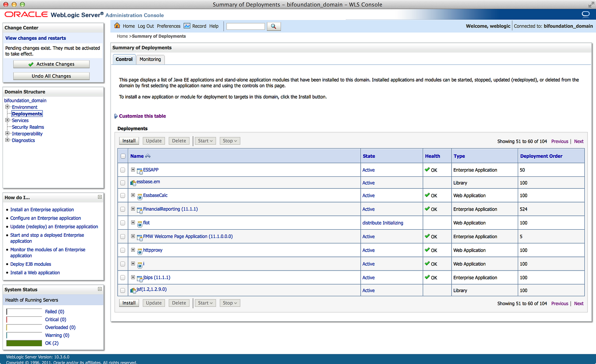Click Undo All Changes button
The image size is (596, 364).
click(51, 76)
